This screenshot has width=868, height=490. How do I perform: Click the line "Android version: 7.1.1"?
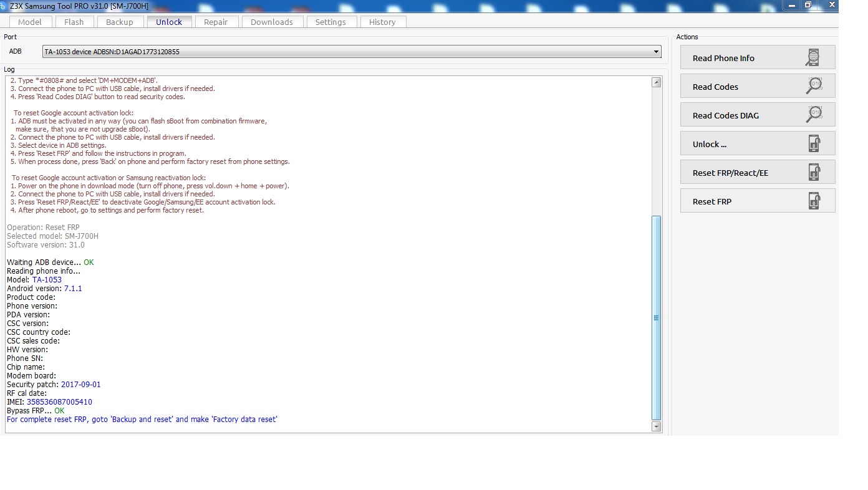pos(44,289)
